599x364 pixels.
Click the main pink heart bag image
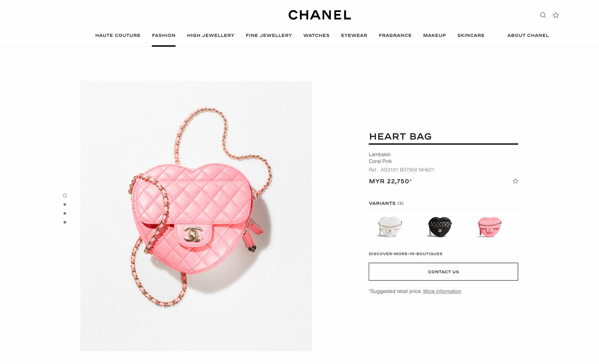196,216
